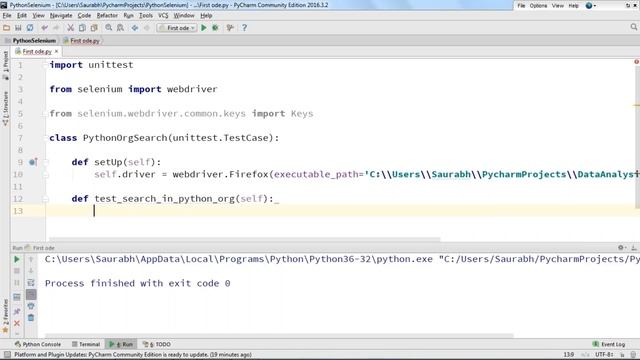Open Search Everywhere magnifier at top right

coord(633,27)
